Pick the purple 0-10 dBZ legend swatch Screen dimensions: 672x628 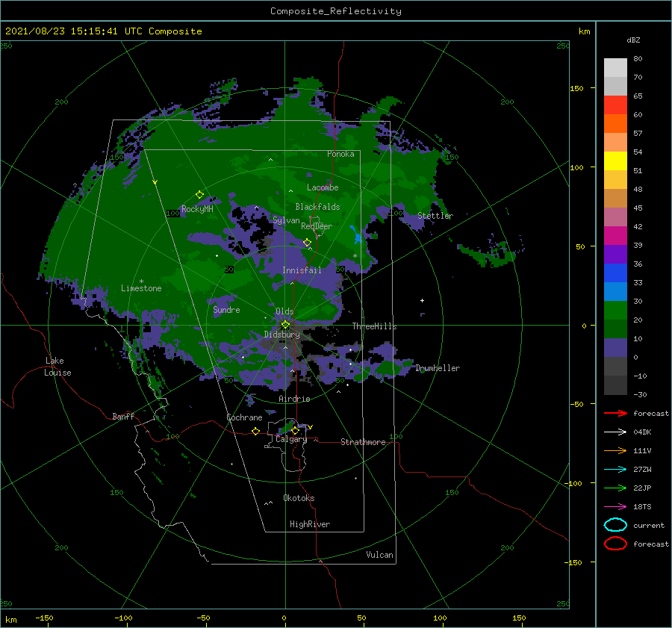coord(615,348)
